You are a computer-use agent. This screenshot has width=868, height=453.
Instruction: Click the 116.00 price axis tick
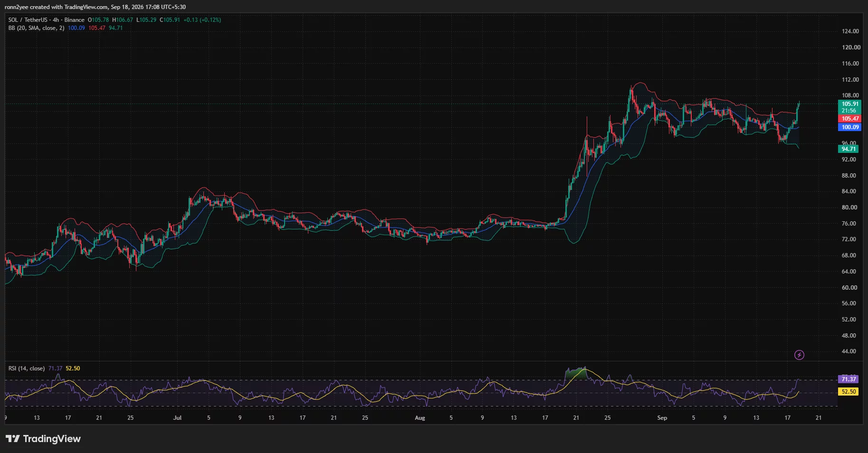(850, 64)
